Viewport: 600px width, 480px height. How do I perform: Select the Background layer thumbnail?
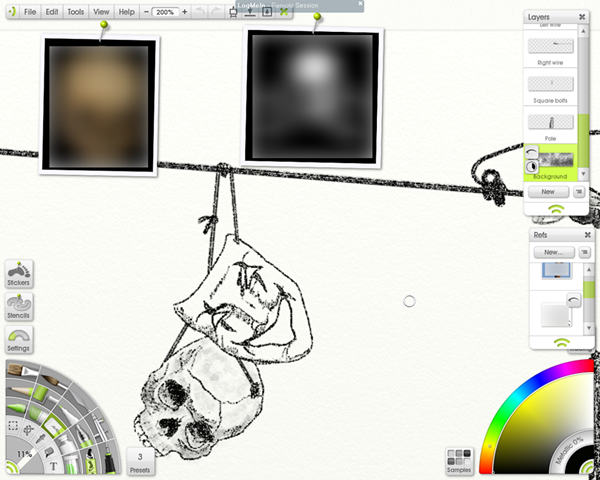[556, 160]
